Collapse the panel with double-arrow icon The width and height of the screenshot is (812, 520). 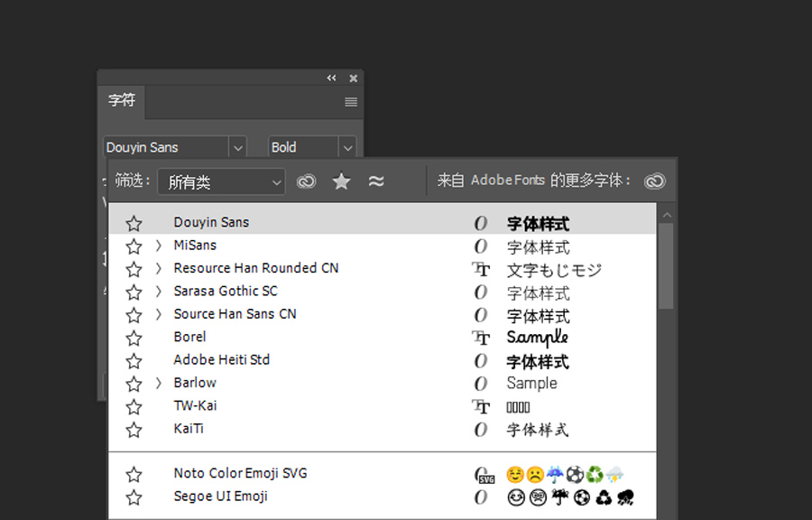tap(332, 79)
